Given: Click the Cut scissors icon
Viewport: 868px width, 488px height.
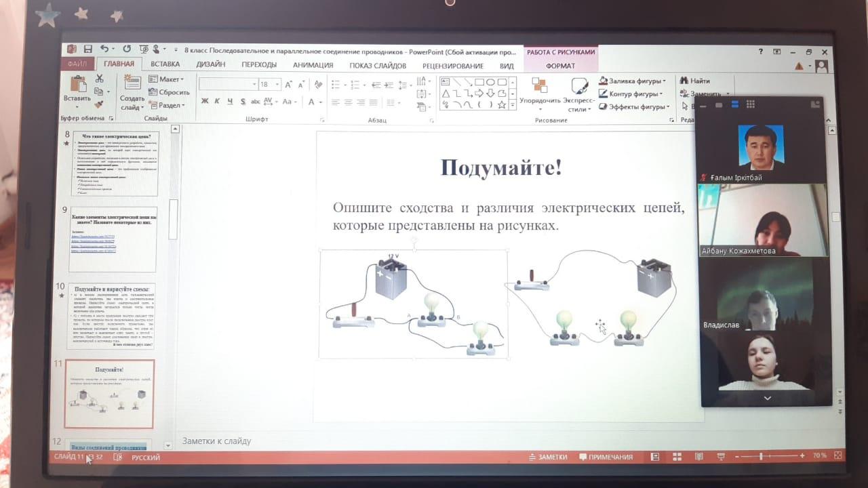Looking at the screenshot, I should tap(100, 79).
